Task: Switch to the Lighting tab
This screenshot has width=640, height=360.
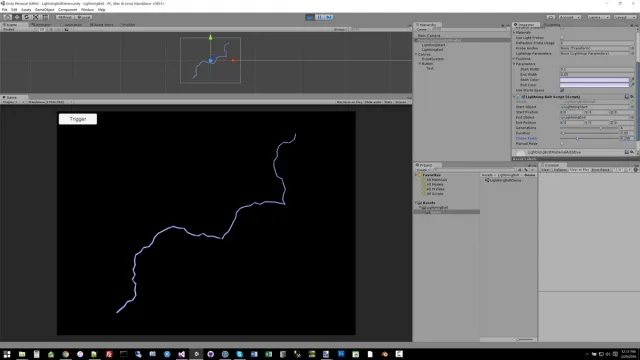Action: [x=553, y=24]
